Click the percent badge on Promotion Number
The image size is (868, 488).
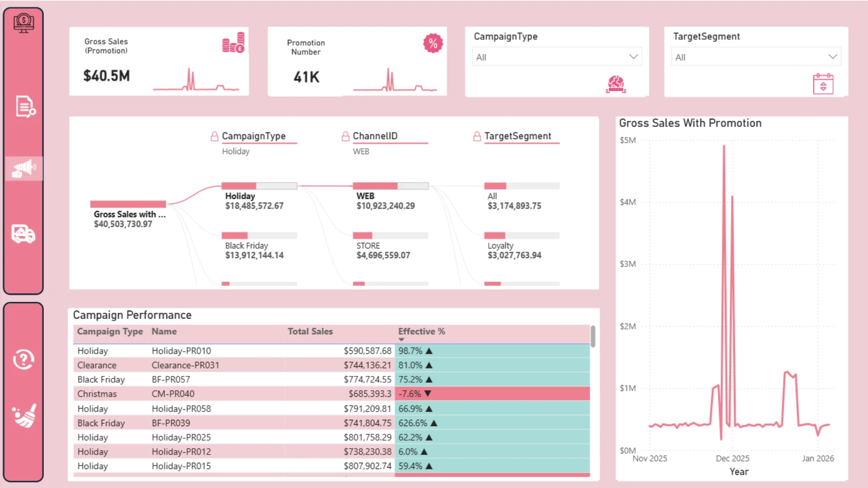pos(433,43)
